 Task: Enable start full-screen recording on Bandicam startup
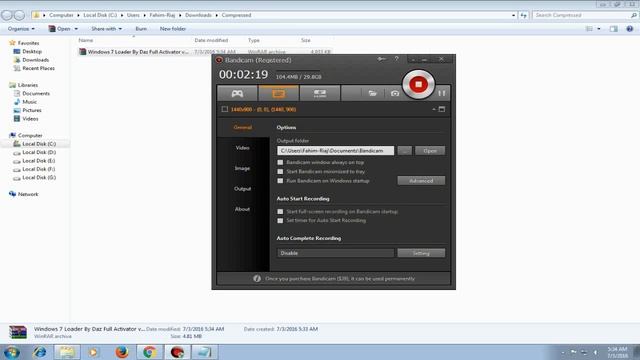(280, 211)
